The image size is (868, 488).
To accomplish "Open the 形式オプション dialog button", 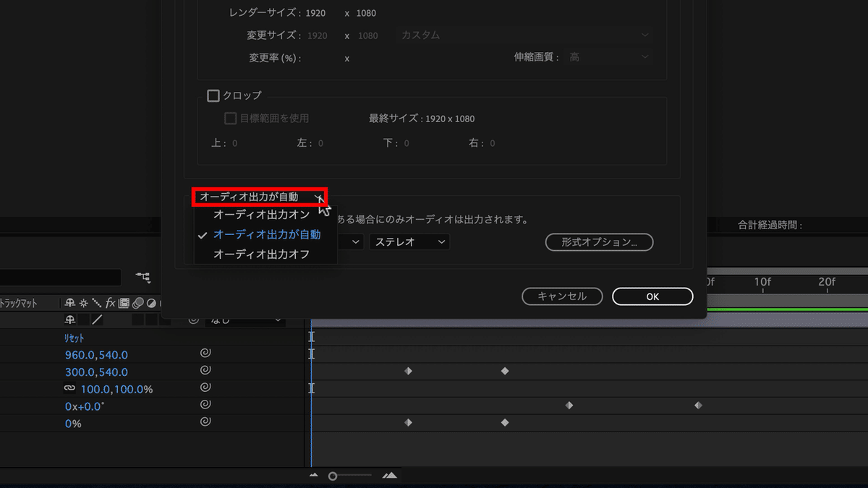I will (x=599, y=242).
